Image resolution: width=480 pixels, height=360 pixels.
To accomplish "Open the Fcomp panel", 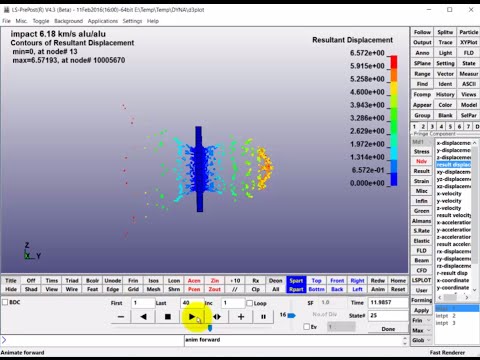I will (422, 94).
